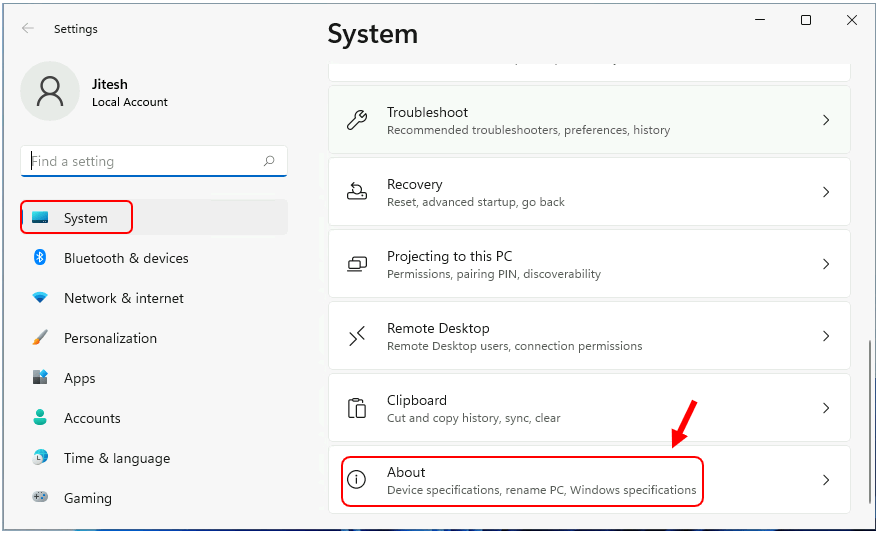Viewport: 881px width, 536px height.
Task: Click the Remote Desktop icon
Action: [357, 336]
